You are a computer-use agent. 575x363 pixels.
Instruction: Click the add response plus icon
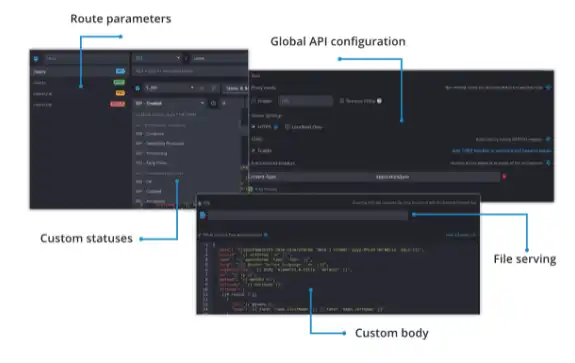pyautogui.click(x=202, y=88)
